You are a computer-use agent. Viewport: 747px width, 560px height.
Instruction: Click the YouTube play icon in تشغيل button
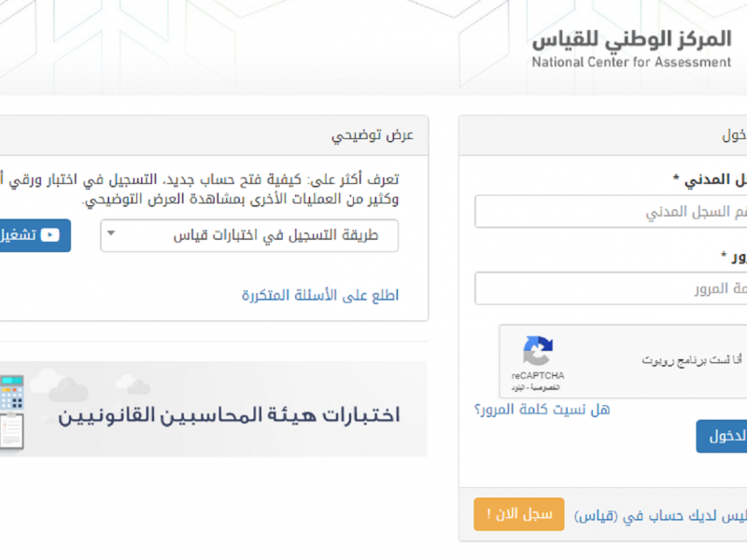pos(50,235)
